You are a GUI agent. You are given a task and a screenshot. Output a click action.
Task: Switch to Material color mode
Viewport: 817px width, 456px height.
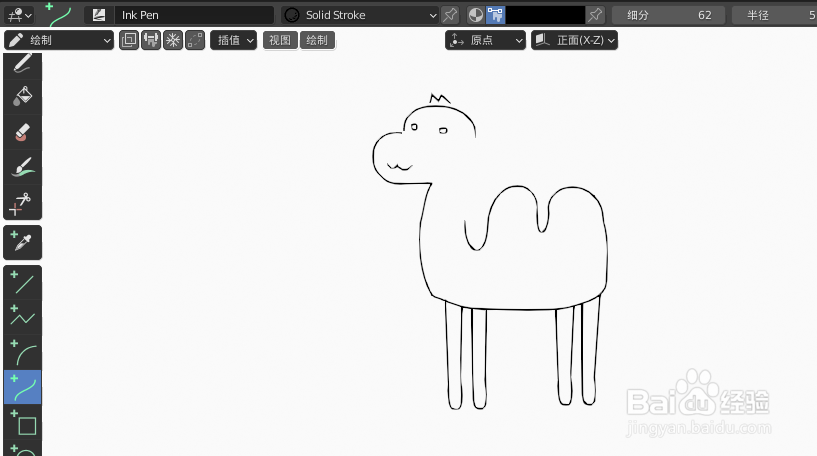tap(475, 15)
